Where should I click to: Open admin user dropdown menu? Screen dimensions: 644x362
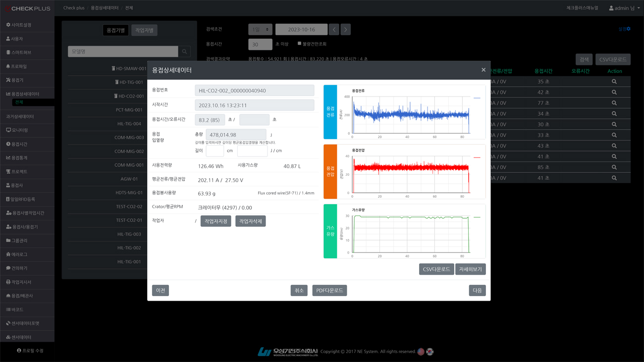pos(624,8)
